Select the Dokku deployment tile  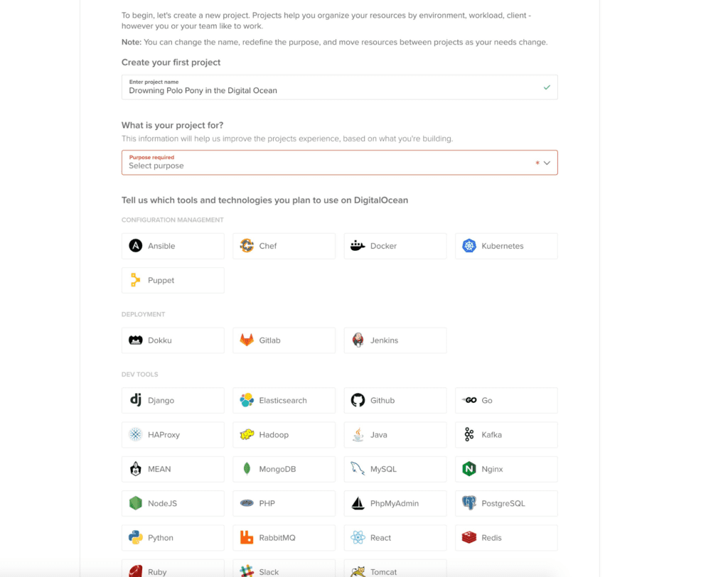point(173,340)
